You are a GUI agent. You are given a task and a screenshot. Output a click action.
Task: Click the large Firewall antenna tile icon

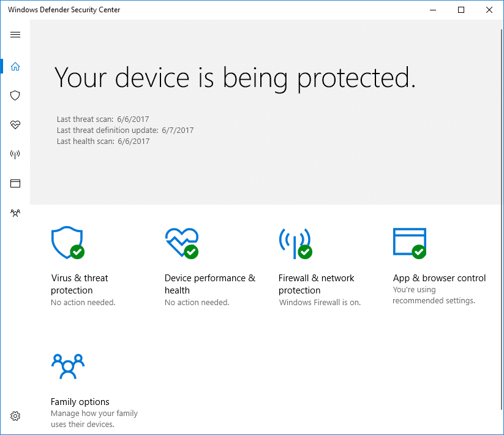pos(295,243)
